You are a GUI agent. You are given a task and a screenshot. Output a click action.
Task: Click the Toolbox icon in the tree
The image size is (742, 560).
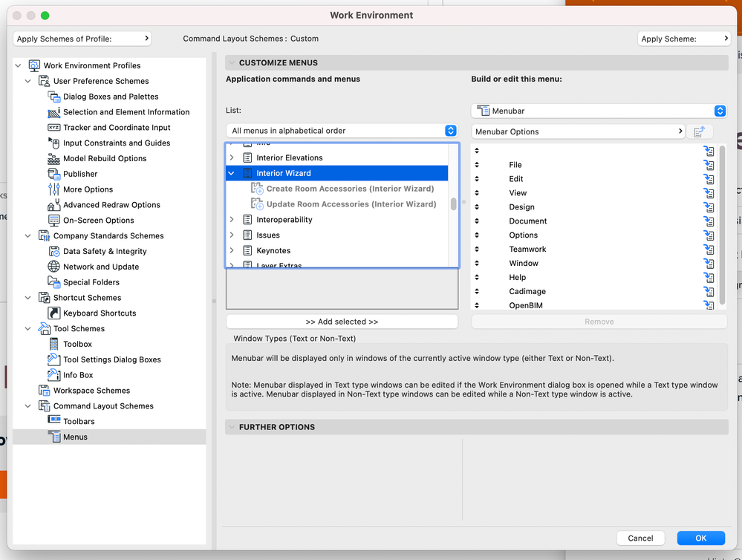point(54,344)
